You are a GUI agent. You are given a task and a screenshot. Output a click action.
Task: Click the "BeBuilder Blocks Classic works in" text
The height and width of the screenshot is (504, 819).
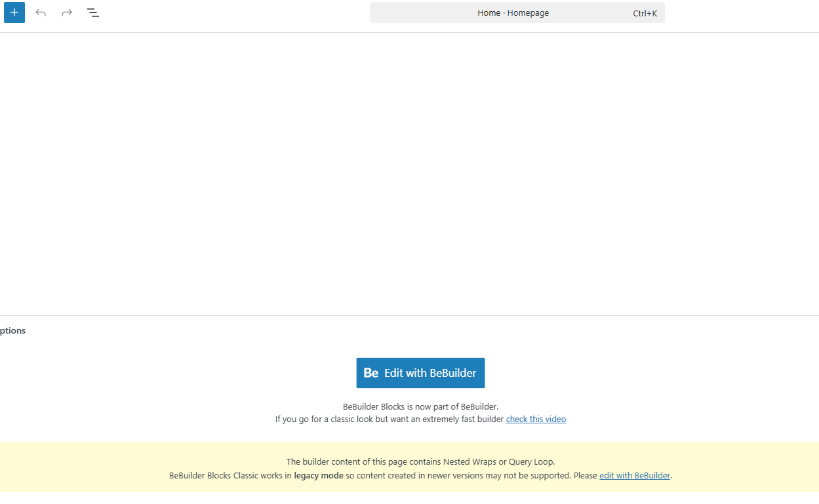point(230,476)
